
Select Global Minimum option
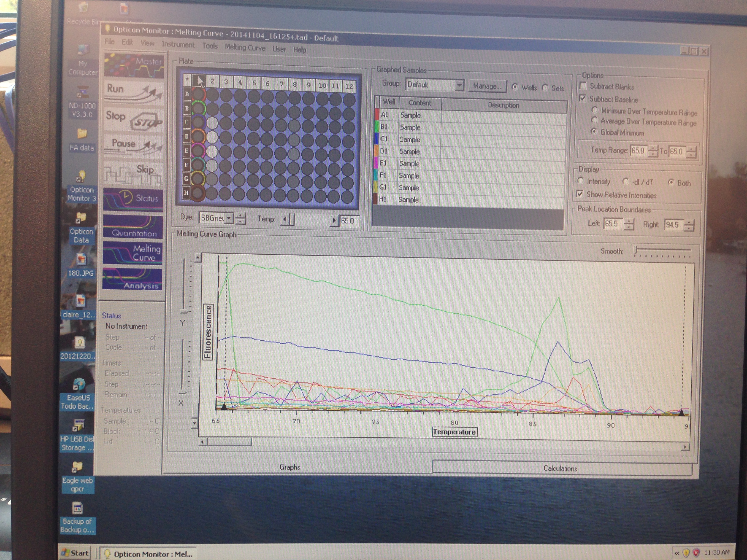[x=594, y=131]
